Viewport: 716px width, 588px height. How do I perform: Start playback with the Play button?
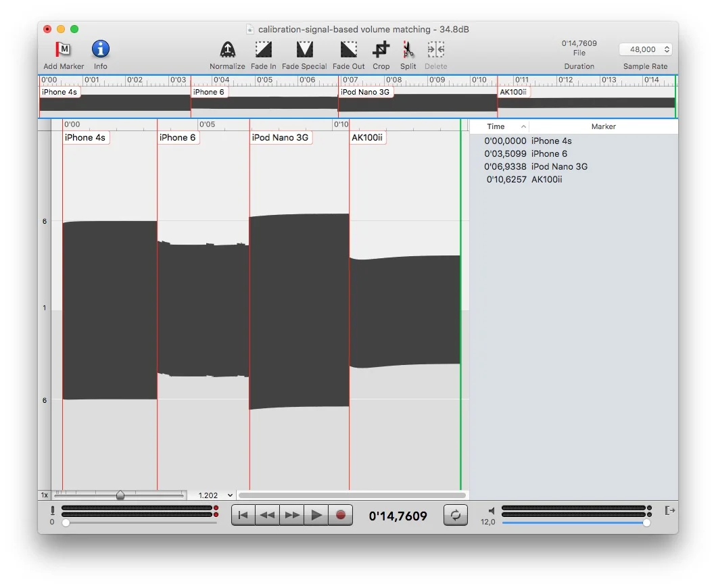316,516
